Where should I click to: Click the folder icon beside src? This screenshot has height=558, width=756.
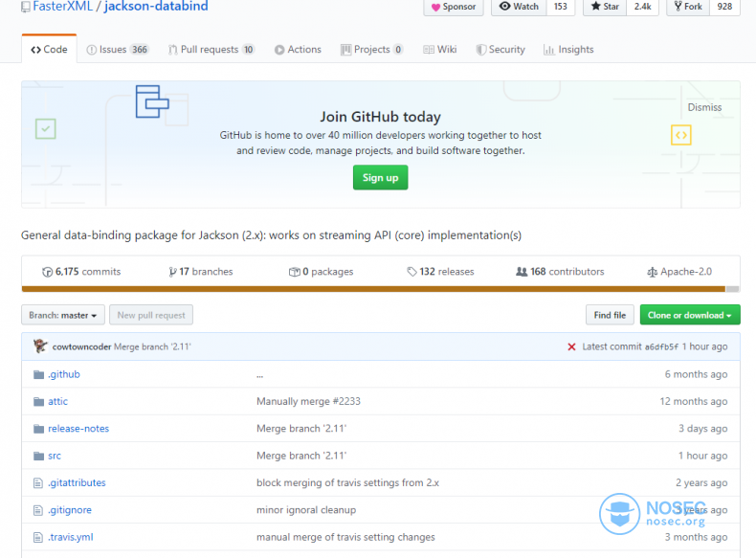38,456
